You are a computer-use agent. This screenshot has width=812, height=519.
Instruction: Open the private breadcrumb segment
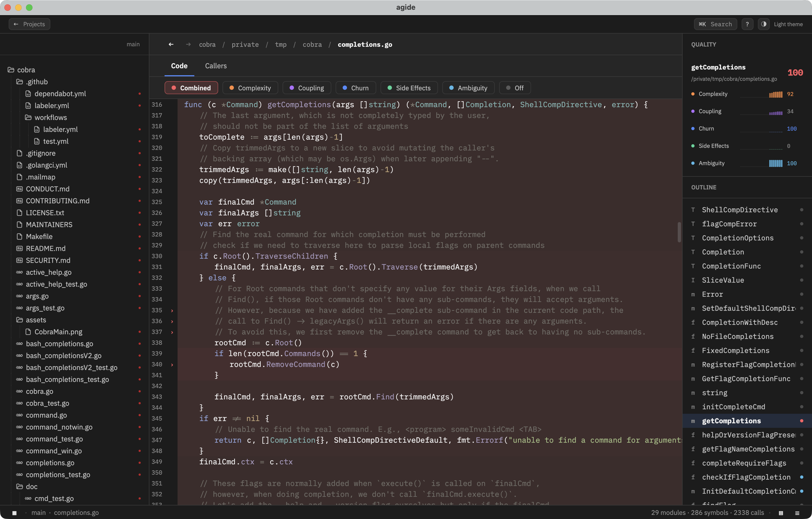(x=245, y=44)
